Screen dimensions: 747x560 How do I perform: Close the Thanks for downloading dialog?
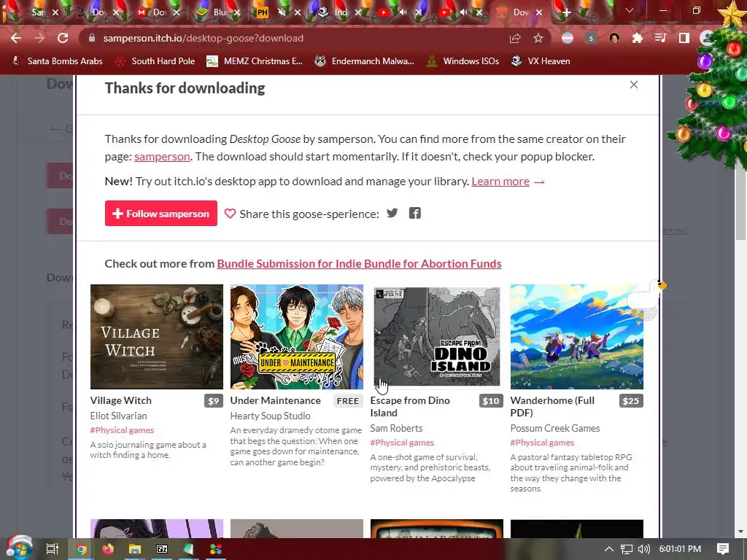[634, 85]
